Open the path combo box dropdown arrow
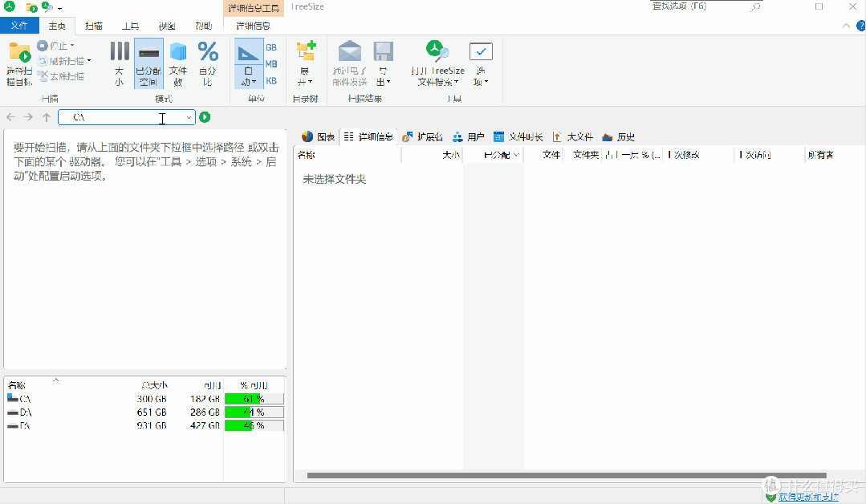This screenshot has height=504, width=866. pos(189,117)
